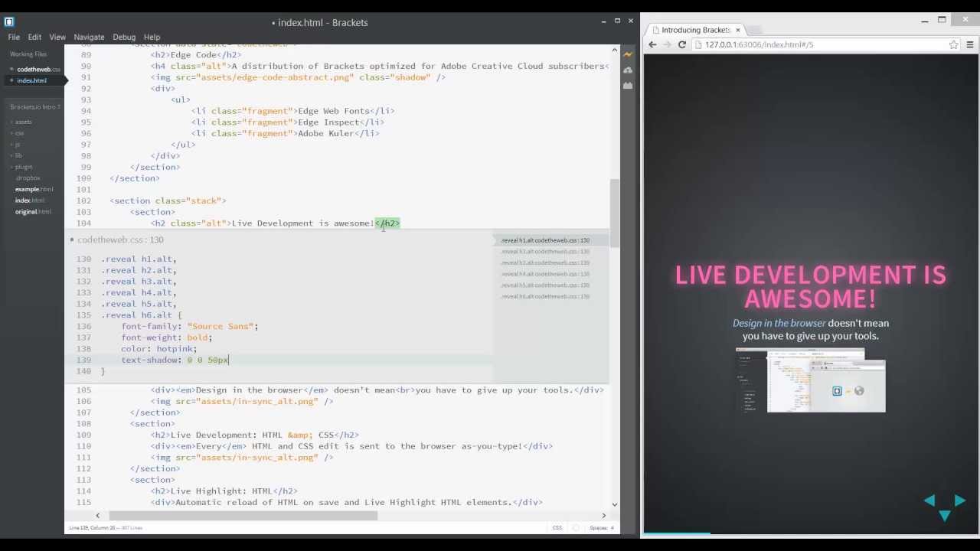Expand the css folder
This screenshot has width=980, height=551.
[19, 133]
